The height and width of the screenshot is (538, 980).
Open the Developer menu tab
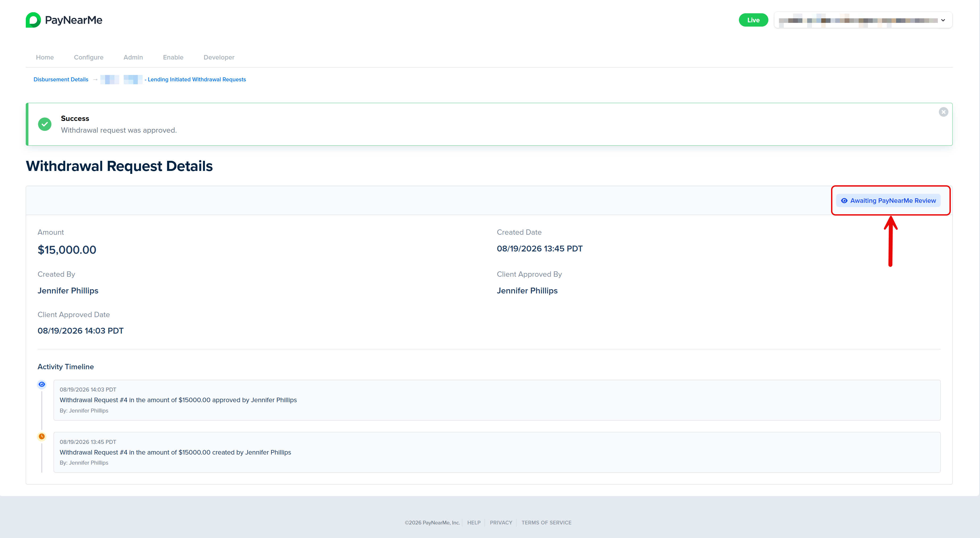[x=219, y=57]
